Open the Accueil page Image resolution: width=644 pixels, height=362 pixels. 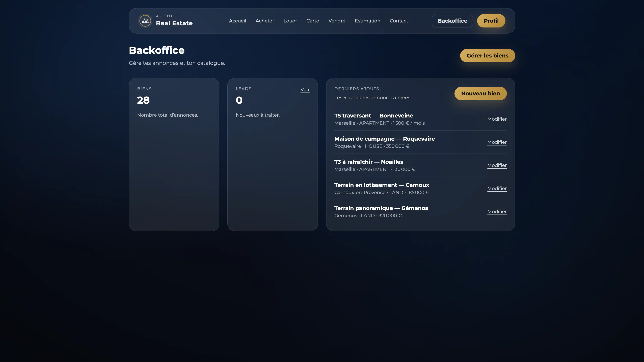click(237, 21)
